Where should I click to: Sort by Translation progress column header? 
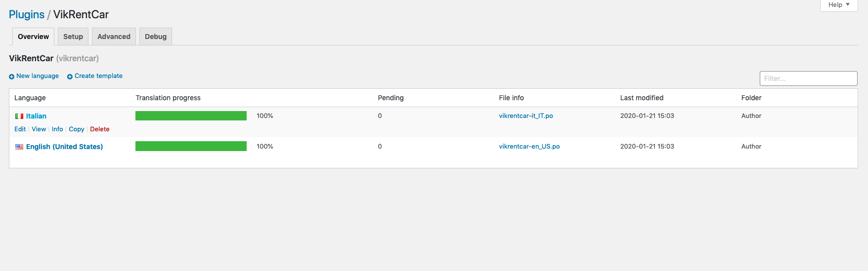168,98
